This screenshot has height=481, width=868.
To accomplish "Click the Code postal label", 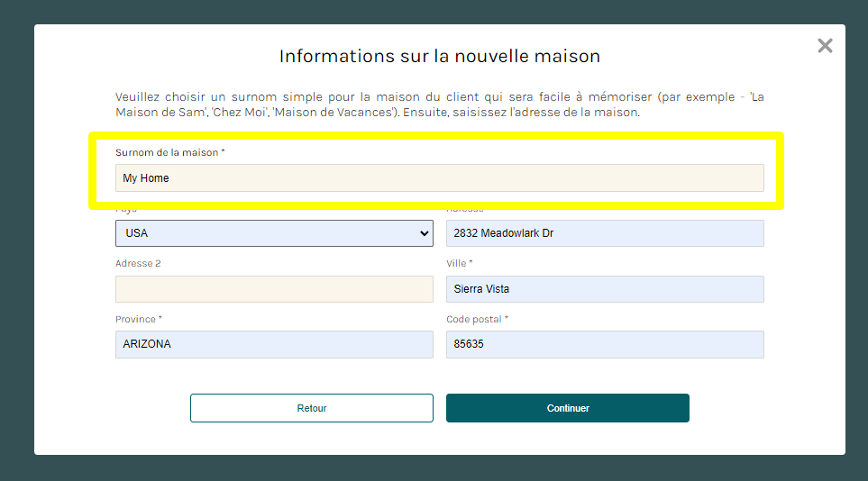I will (477, 319).
